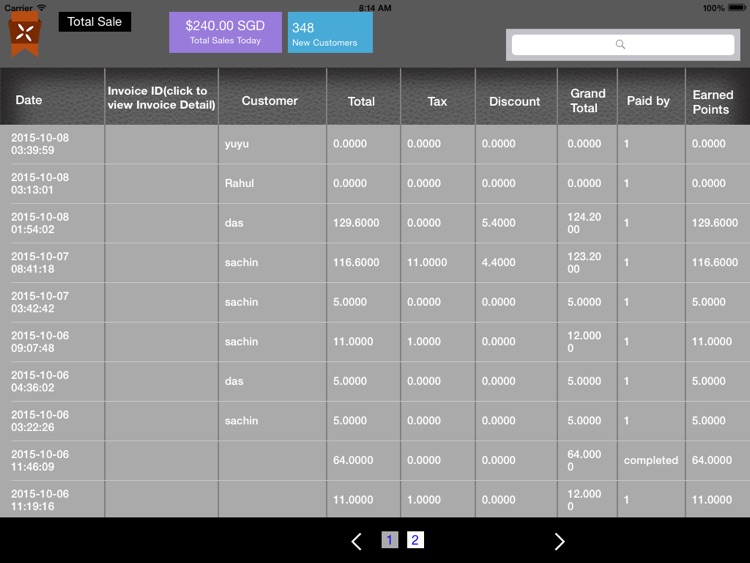Click Grand Total 124.2000
Screen dimensions: 750x563
tap(584, 223)
